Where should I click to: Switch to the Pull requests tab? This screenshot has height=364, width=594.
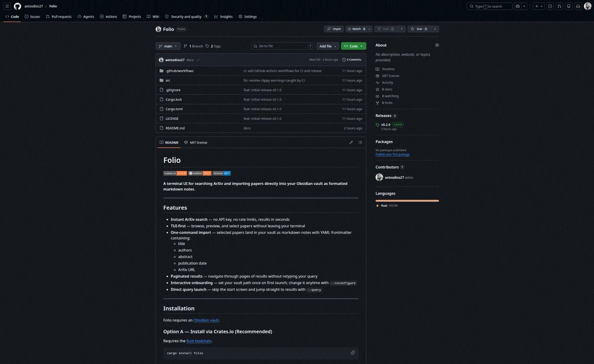tap(58, 16)
